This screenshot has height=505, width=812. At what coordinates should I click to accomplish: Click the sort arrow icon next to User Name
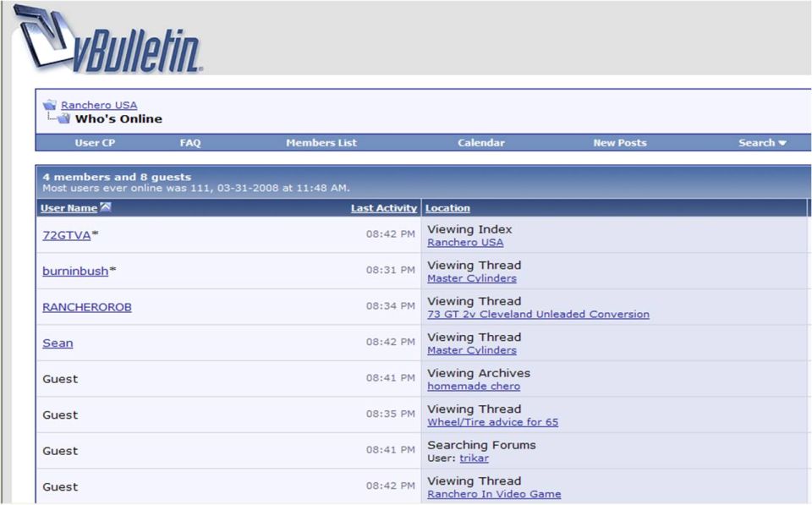pyautogui.click(x=106, y=207)
